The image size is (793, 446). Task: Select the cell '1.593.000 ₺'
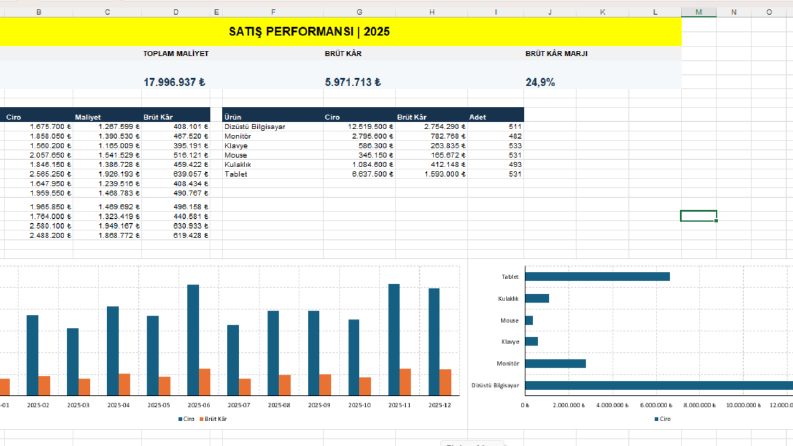point(431,174)
